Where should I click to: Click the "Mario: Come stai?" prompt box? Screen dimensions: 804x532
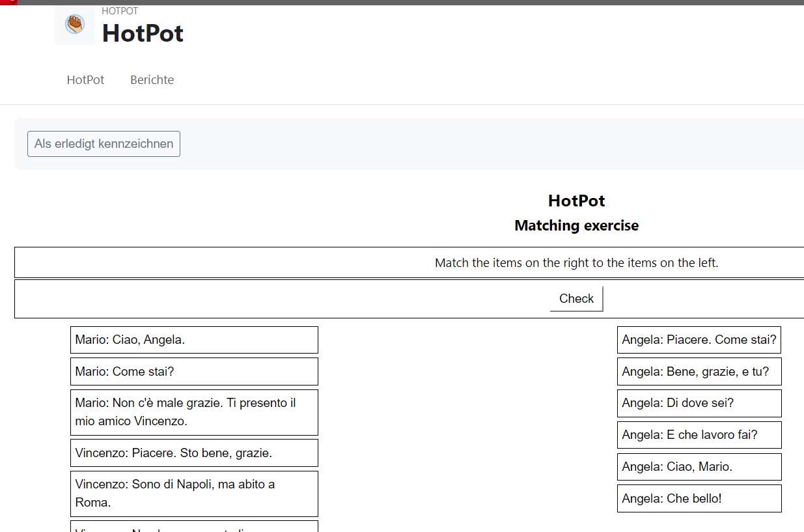193,371
